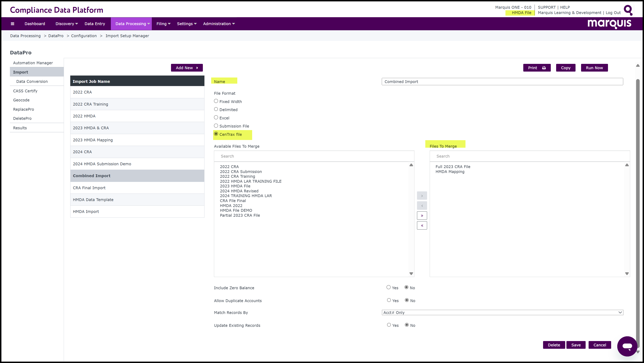Click the Run Now button
644x363 pixels.
point(594,68)
